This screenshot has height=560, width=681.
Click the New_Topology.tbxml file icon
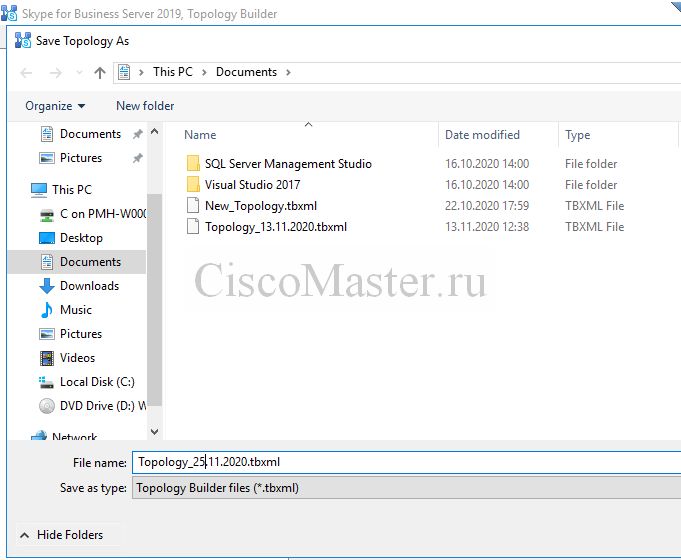[x=193, y=205]
